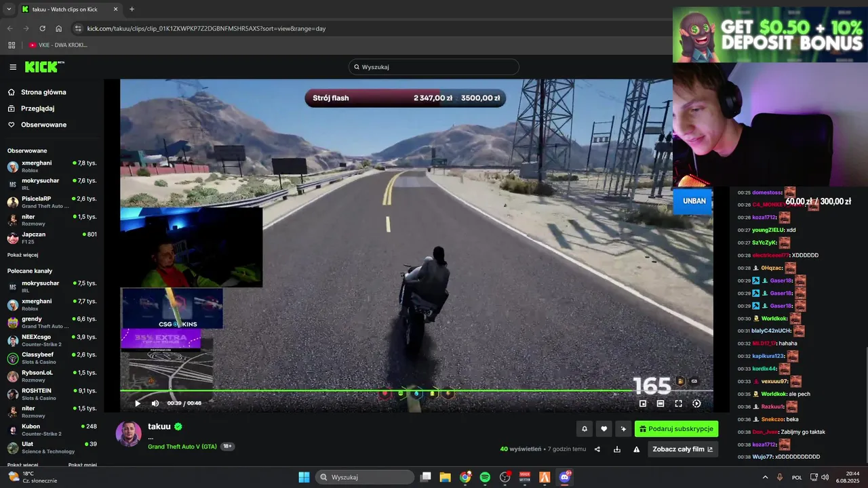Open video settings gear in player

(x=696, y=403)
